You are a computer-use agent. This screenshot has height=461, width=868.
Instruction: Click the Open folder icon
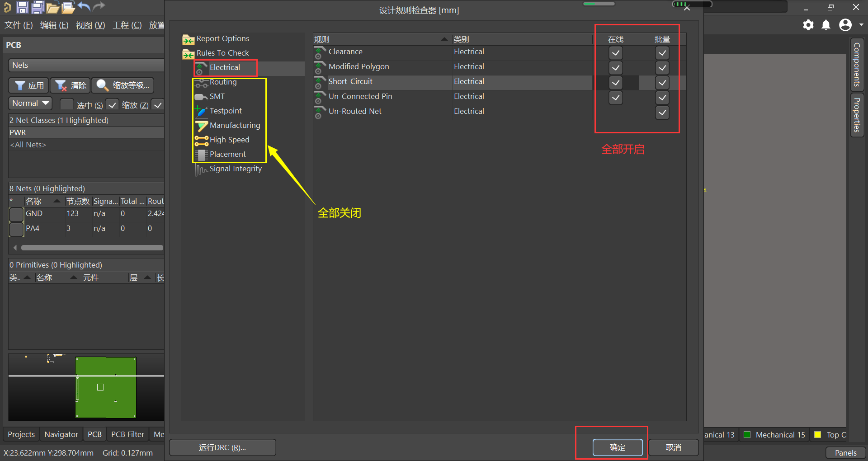click(x=53, y=7)
